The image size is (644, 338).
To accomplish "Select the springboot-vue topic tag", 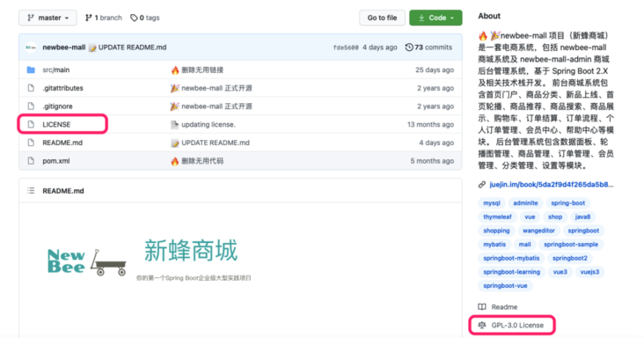I will click(505, 285).
